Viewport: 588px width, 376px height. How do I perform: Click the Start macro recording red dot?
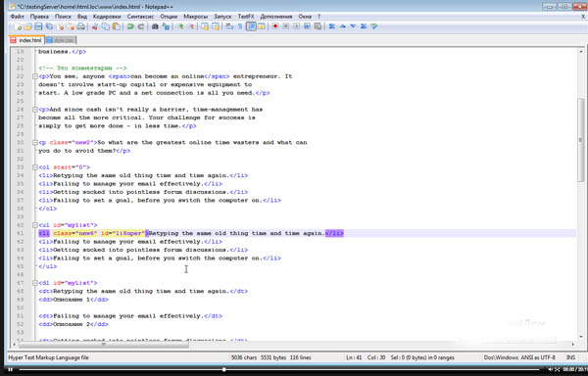[275, 26]
